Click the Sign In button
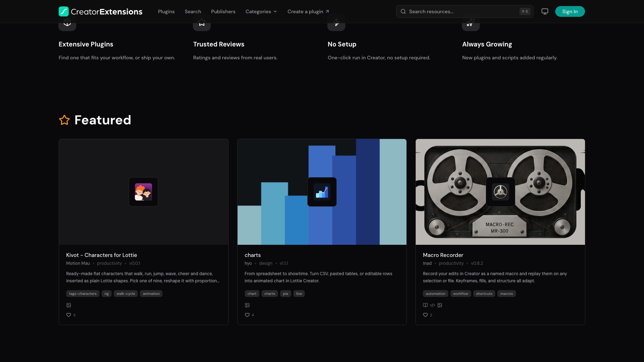Screen dimensions: 644x362 [570, 11]
